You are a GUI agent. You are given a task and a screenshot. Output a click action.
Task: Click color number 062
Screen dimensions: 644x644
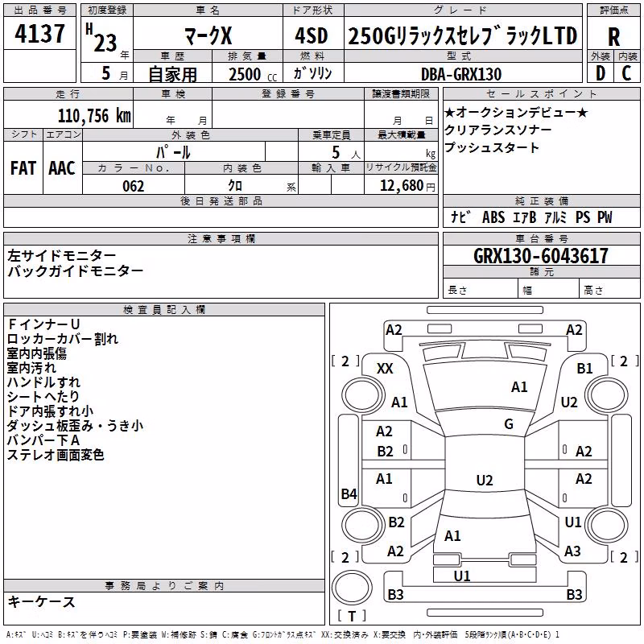[134, 186]
